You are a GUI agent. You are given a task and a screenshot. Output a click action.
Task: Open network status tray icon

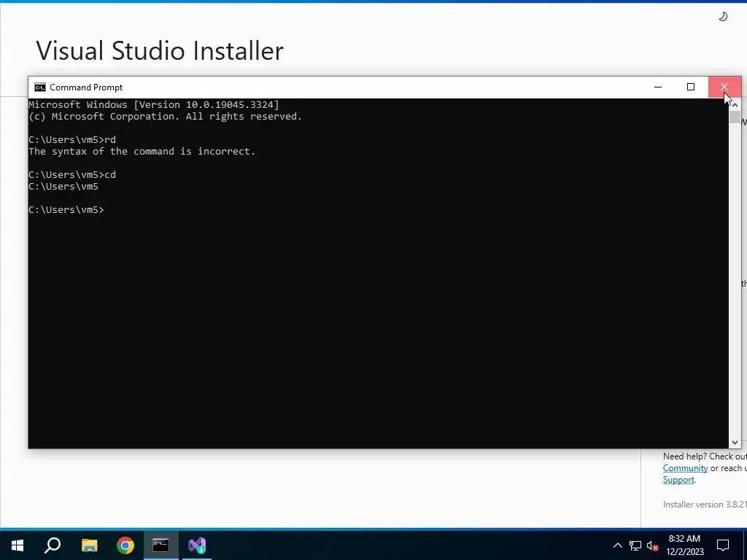[x=635, y=545]
